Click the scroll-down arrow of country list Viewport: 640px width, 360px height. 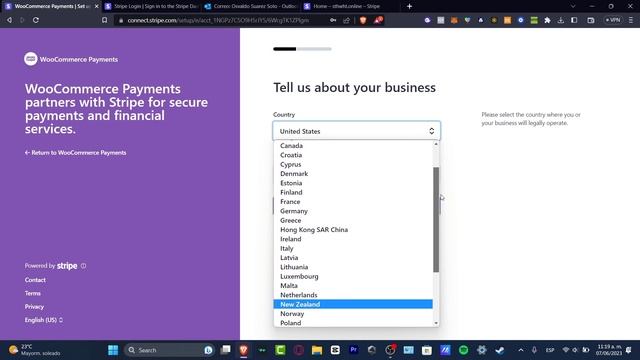tap(436, 323)
